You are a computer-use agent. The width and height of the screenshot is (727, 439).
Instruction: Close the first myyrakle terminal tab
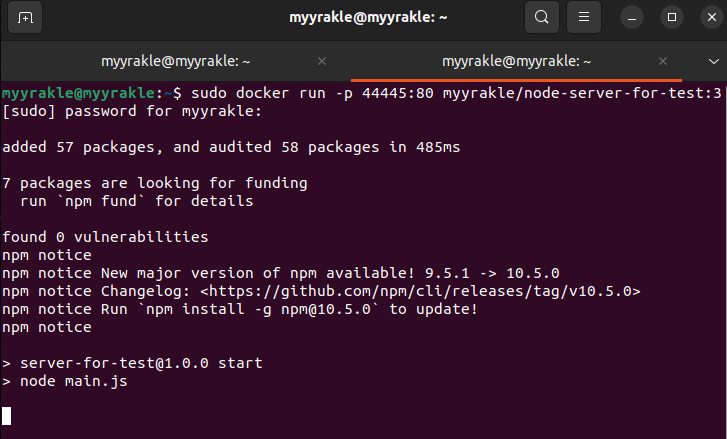click(x=322, y=61)
